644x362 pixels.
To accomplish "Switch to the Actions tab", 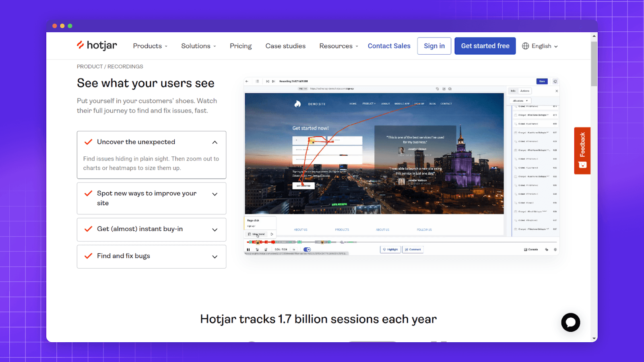I will pos(525,91).
